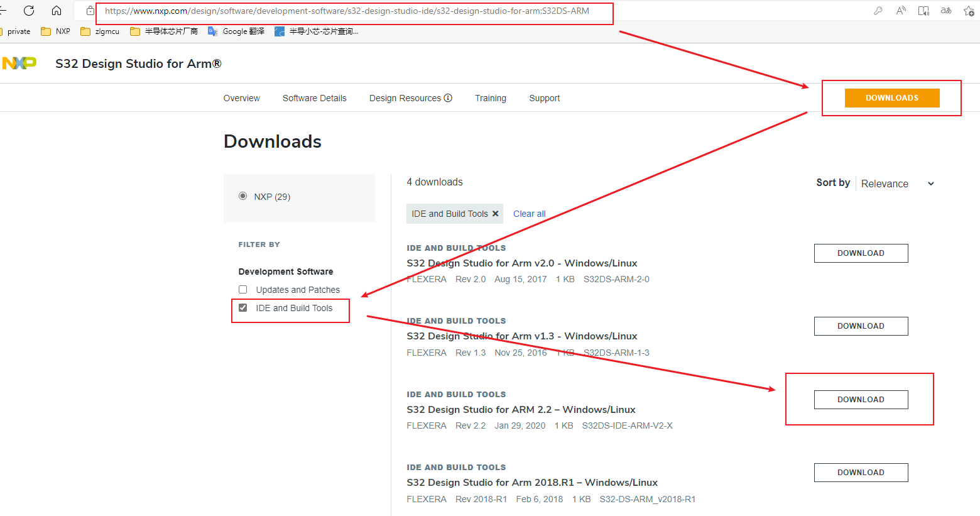Viewport: 980px width, 516px height.
Task: Open the Support tab
Action: [x=545, y=98]
